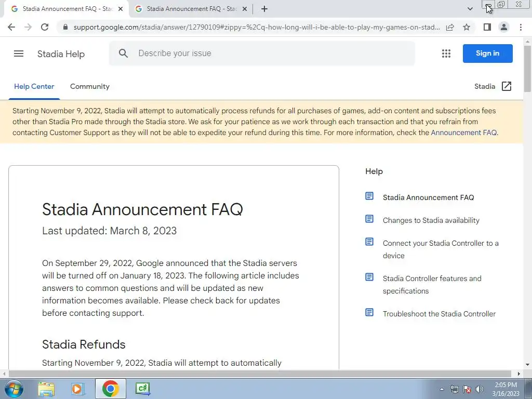532x399 pixels.
Task: Click the browser forward arrow
Action: click(x=28, y=27)
